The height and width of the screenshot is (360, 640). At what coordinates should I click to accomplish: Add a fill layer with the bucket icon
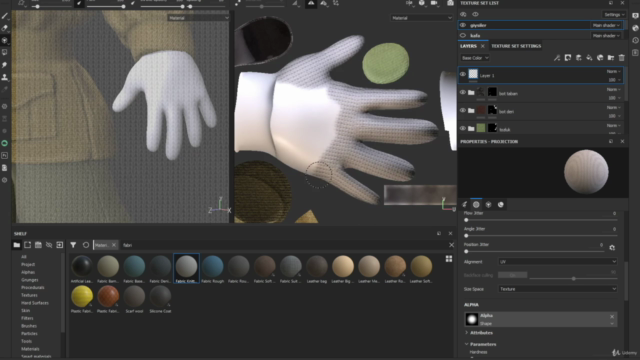(x=589, y=58)
